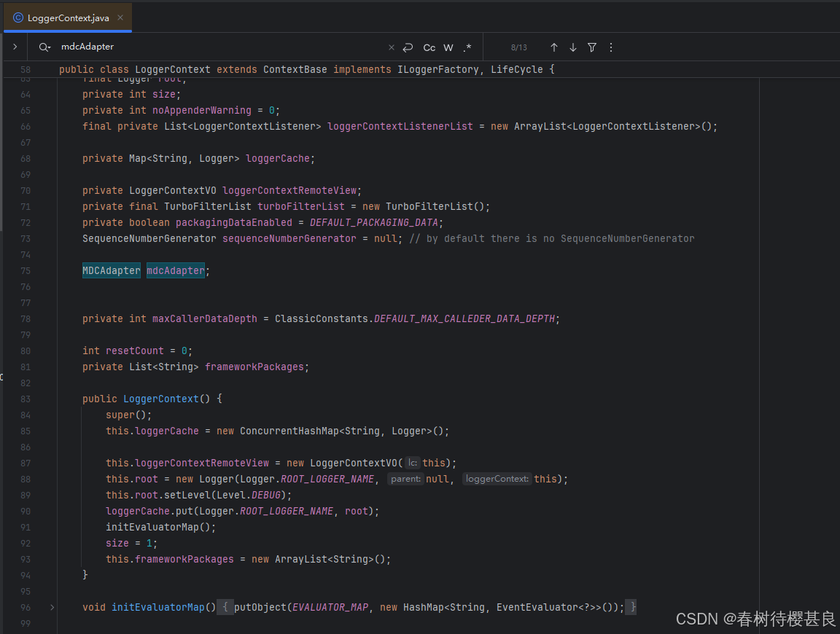Click the 'lc:' inlay hint on line 87

412,463
